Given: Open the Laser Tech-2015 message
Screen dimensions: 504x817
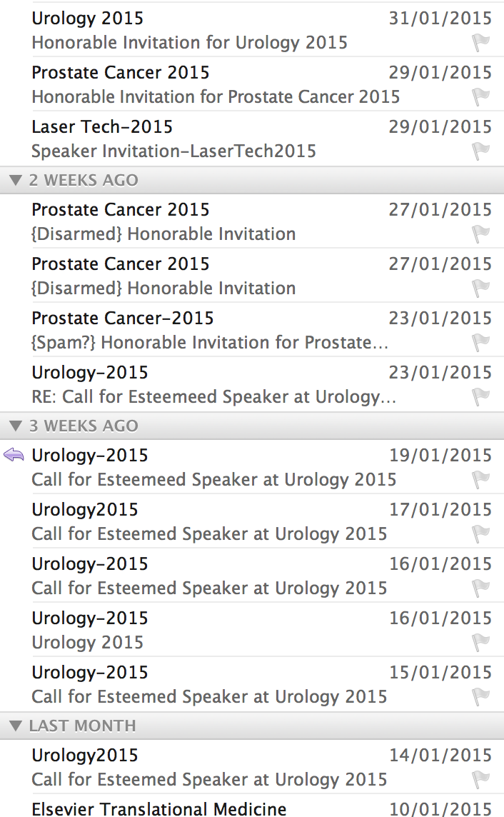Looking at the screenshot, I should click(x=214, y=139).
